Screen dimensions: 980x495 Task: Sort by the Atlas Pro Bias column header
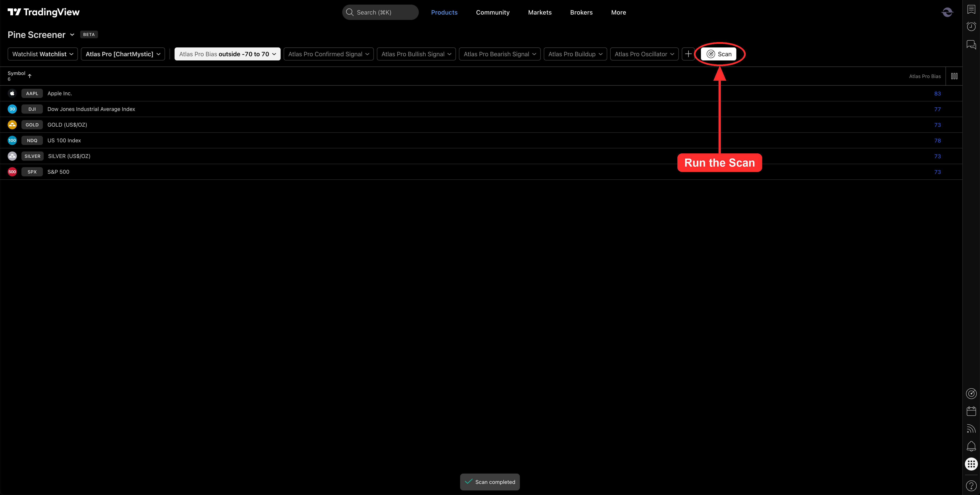pos(924,76)
